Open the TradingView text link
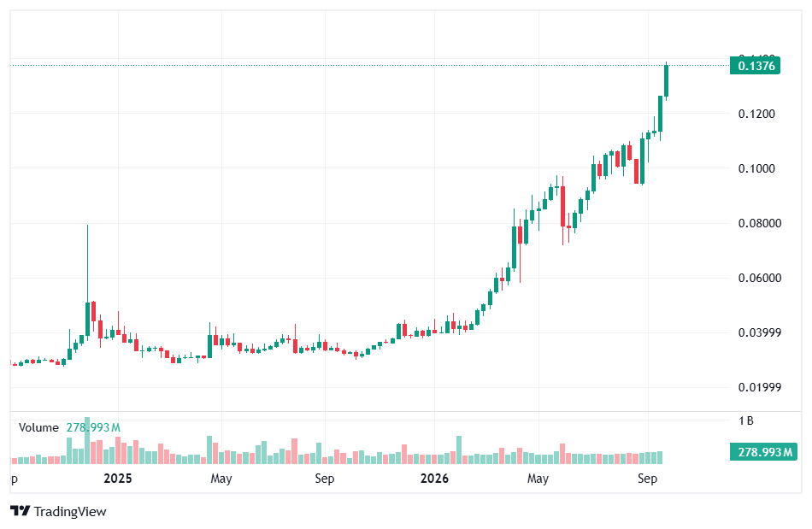Image resolution: width=812 pixels, height=529 pixels. pyautogui.click(x=70, y=511)
